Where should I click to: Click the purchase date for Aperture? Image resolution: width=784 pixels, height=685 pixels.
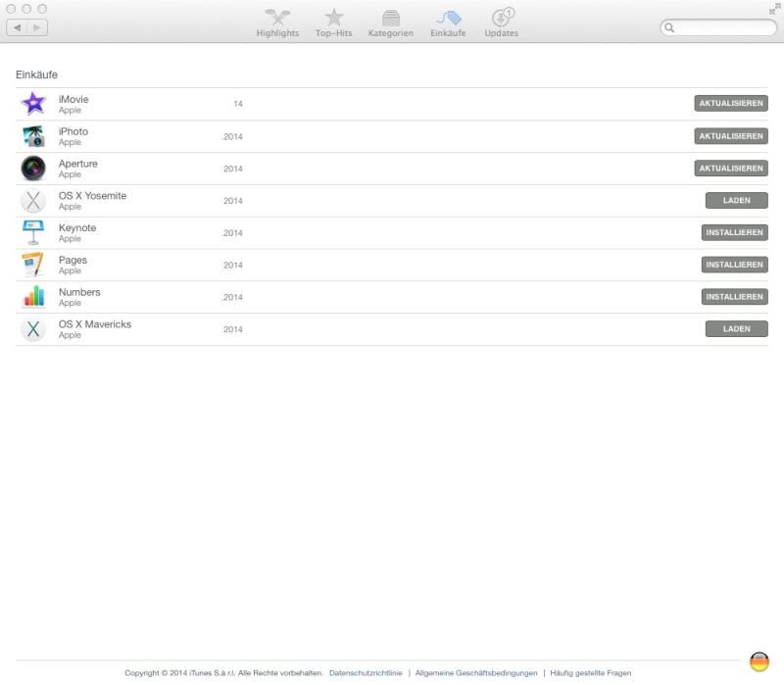[x=233, y=169]
